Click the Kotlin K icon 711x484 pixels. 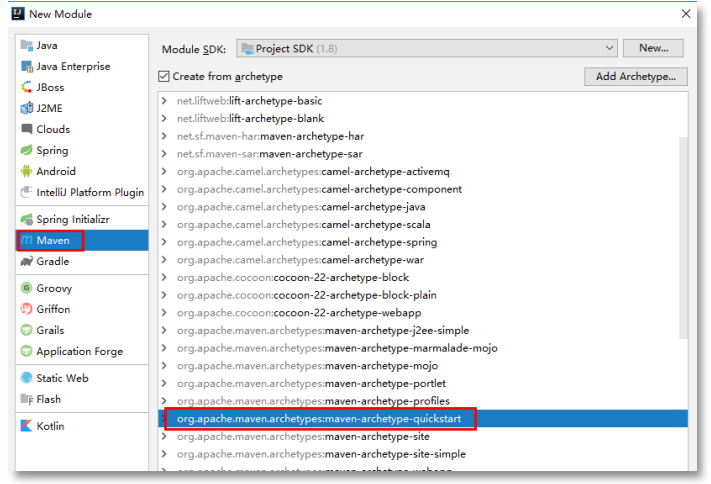[27, 425]
